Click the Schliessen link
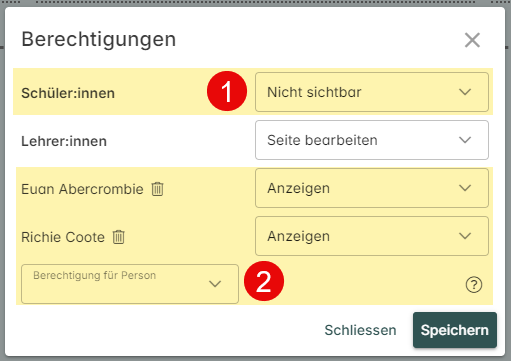The image size is (511, 361). pyautogui.click(x=360, y=330)
